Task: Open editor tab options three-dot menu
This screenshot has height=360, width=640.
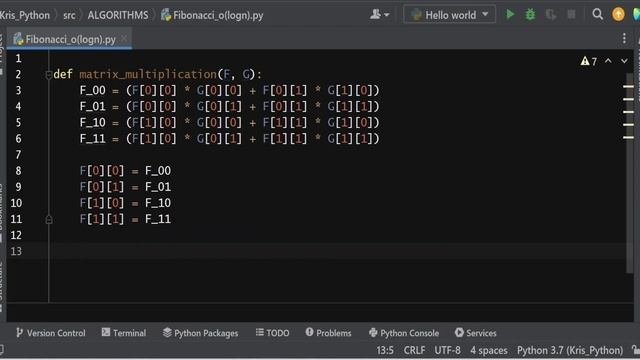Action: [624, 38]
